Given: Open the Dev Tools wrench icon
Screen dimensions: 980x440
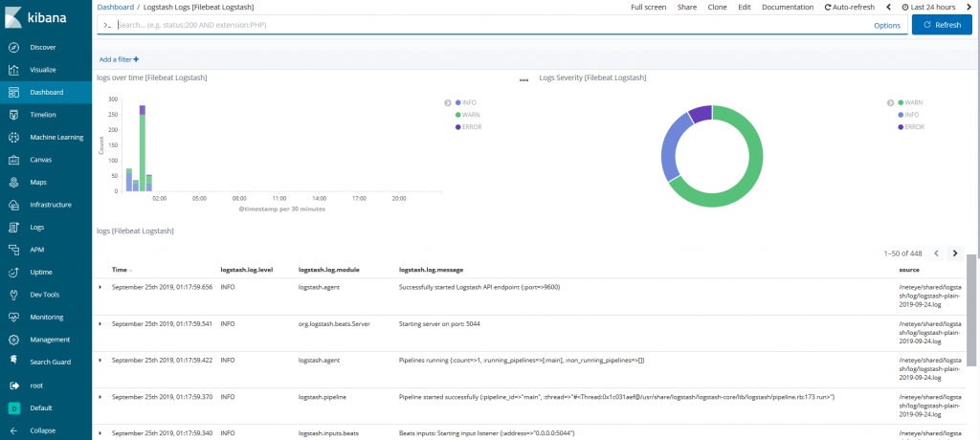Looking at the screenshot, I should pyautogui.click(x=13, y=295).
